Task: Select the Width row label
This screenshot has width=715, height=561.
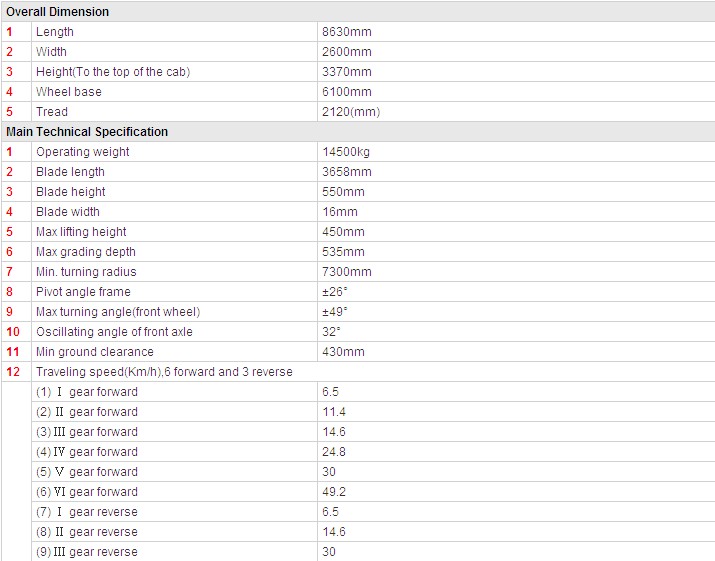Action: pyautogui.click(x=52, y=52)
